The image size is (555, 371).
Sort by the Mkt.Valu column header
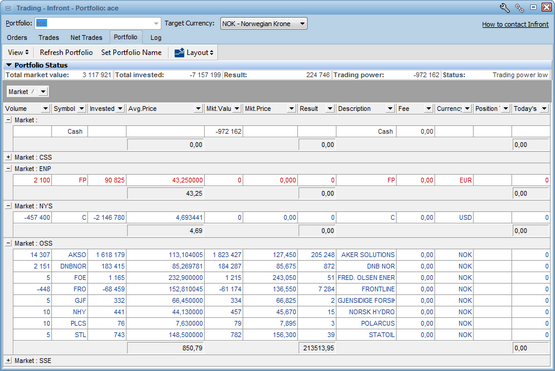tap(218, 109)
